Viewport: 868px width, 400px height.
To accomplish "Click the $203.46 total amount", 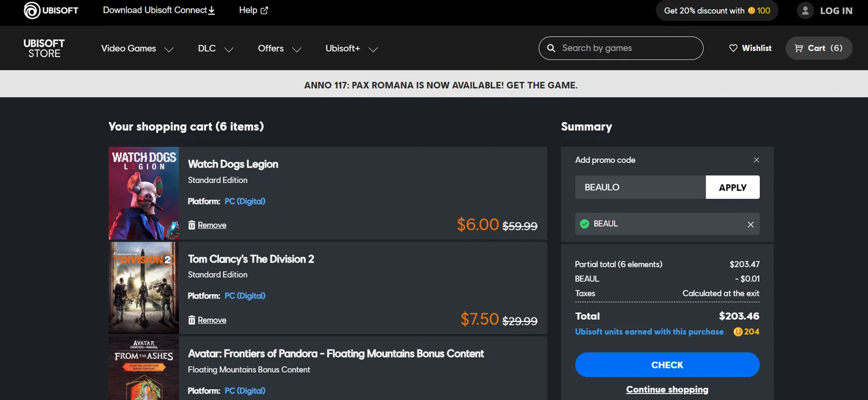I will pos(739,316).
